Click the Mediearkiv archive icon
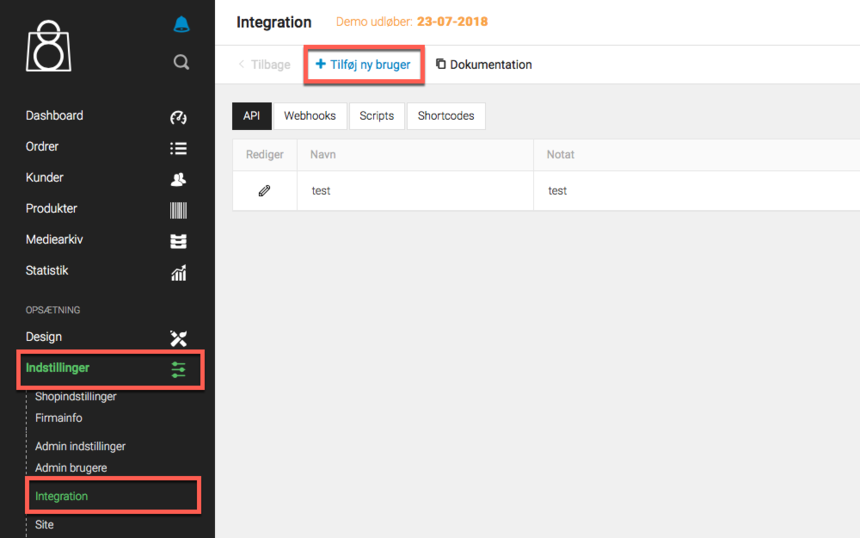860x538 pixels. (x=178, y=241)
